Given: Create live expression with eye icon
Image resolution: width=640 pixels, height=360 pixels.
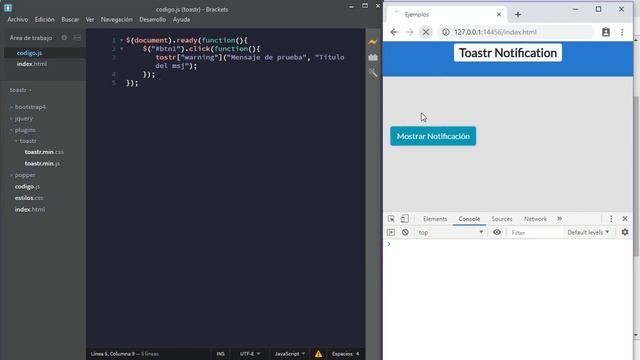Looking at the screenshot, I should [x=497, y=232].
